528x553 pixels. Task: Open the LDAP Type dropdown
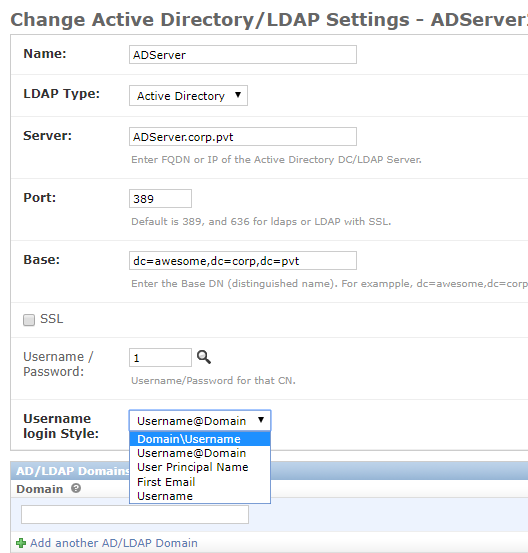[188, 96]
